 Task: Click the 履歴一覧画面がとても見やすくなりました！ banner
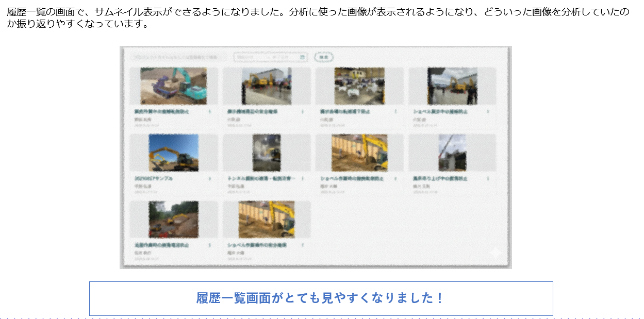point(321,298)
